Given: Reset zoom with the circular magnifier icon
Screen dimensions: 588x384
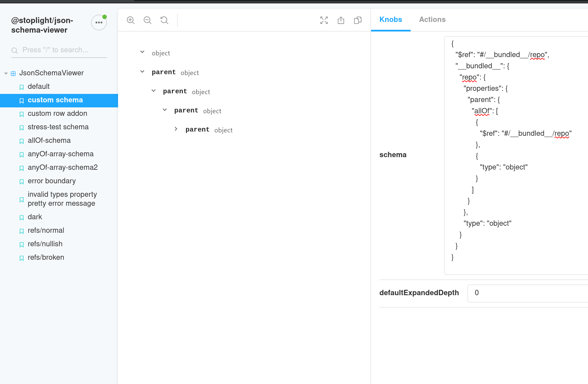Looking at the screenshot, I should pyautogui.click(x=164, y=20).
